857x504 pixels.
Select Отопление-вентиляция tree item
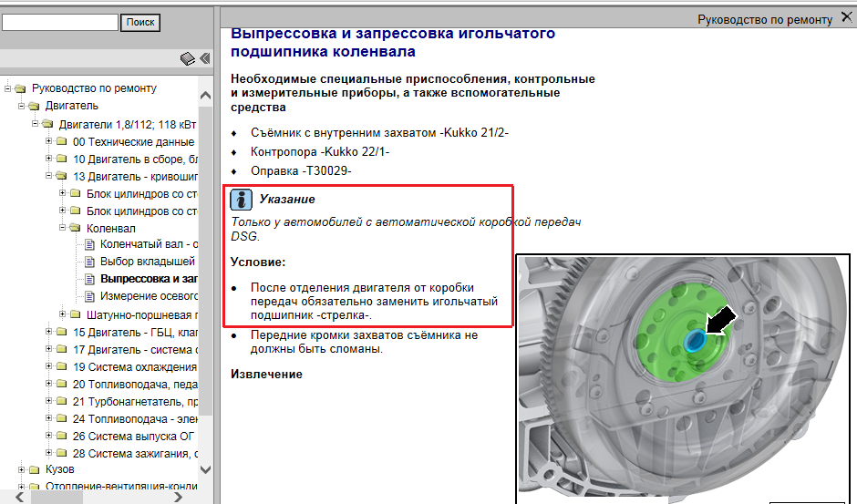click(x=121, y=487)
